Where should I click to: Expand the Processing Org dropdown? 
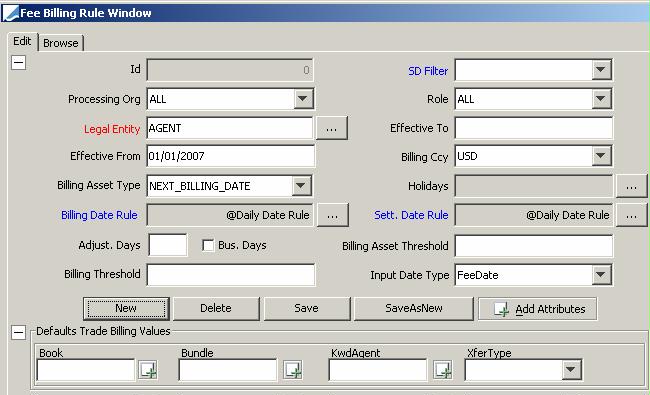click(303, 99)
